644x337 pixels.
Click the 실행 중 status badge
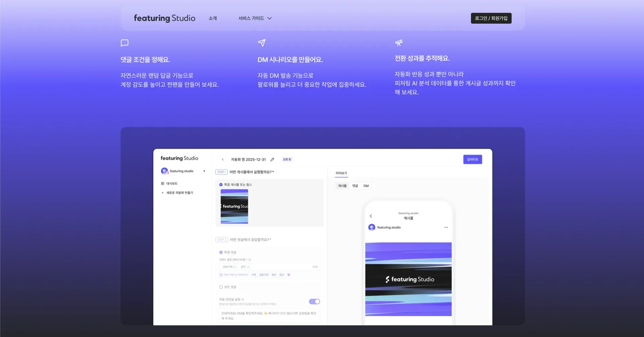pos(287,159)
